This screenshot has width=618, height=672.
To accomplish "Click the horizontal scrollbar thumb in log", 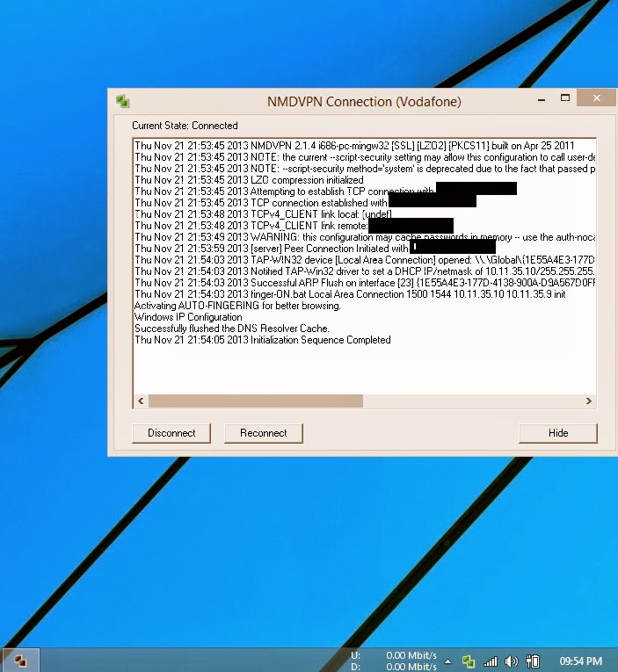I will [256, 401].
